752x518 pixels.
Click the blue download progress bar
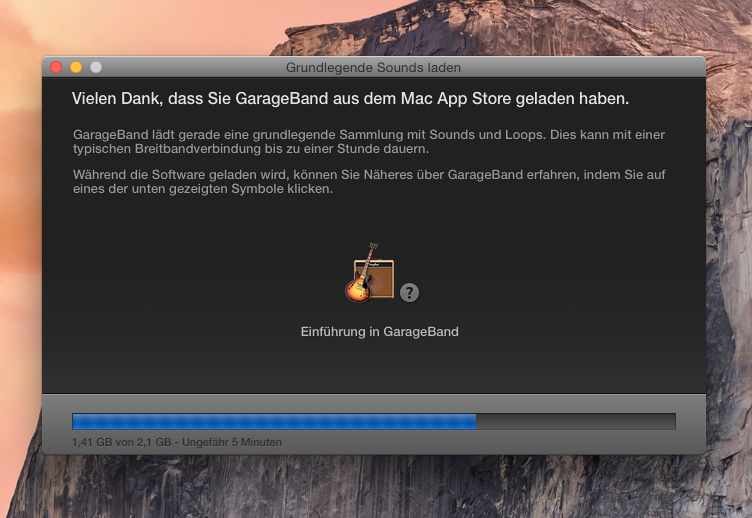click(374, 422)
